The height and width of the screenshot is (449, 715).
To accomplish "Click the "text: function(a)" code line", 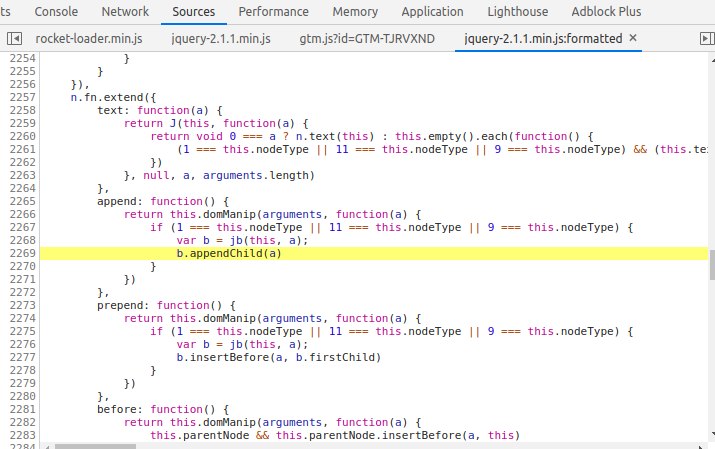I will point(160,110).
